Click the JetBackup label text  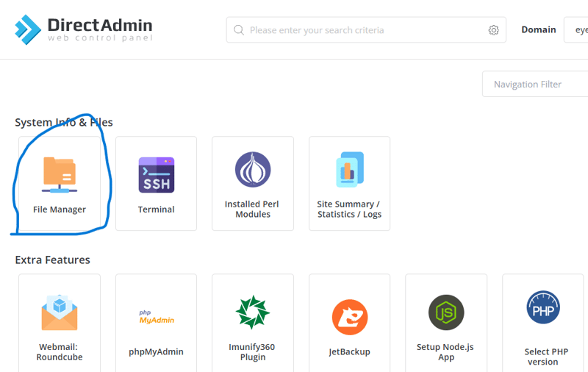tap(350, 351)
